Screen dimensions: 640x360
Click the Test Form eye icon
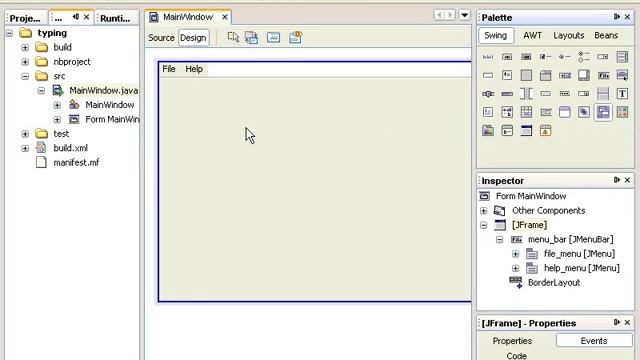[x=296, y=37]
